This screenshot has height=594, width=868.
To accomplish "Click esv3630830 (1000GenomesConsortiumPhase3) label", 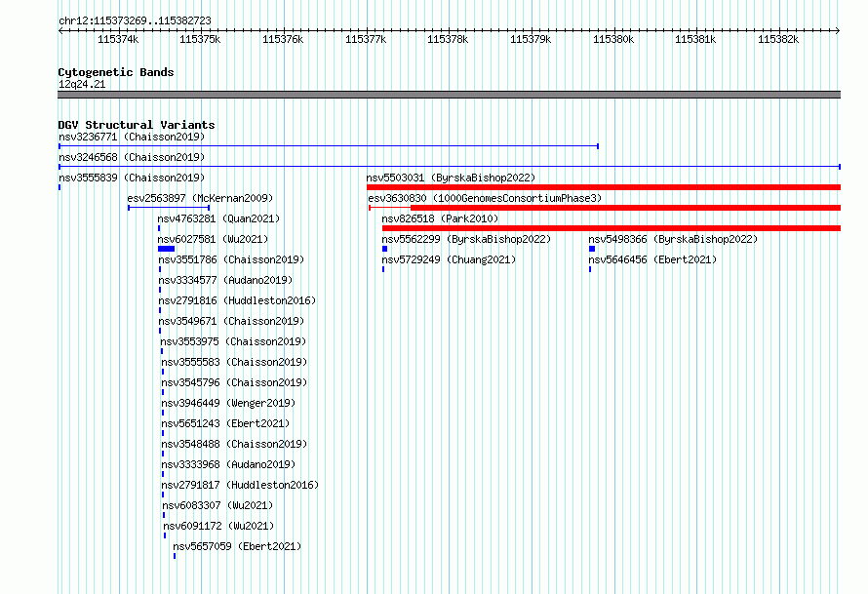I will [x=485, y=198].
